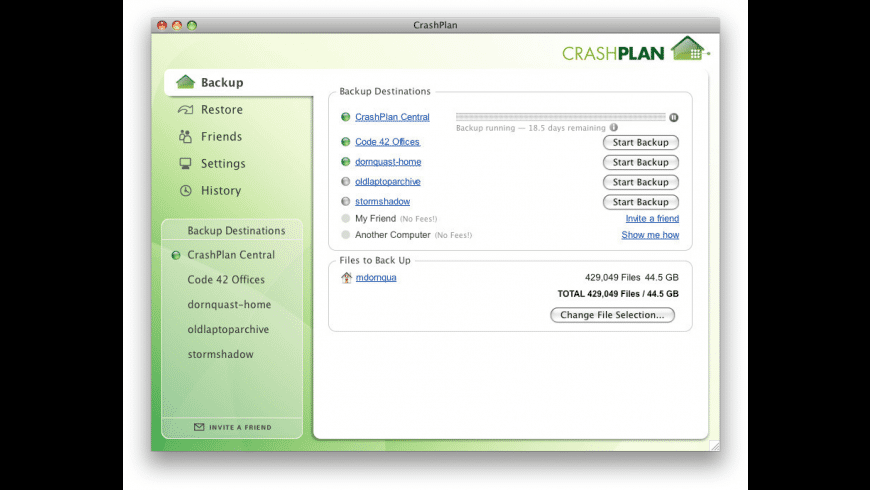870x490 pixels.
Task: Start backup to Code 42 Offices
Action: (641, 143)
